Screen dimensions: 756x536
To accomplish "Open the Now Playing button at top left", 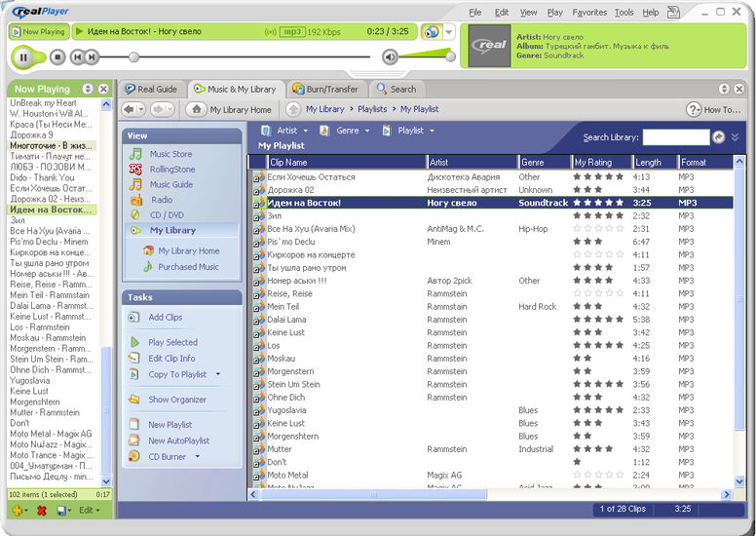I will click(x=39, y=32).
